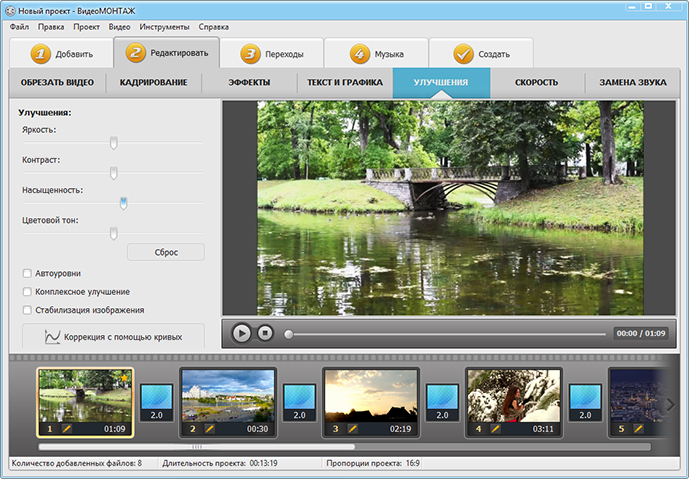Click the Play button under the preview
689x479 pixels.
point(241,333)
